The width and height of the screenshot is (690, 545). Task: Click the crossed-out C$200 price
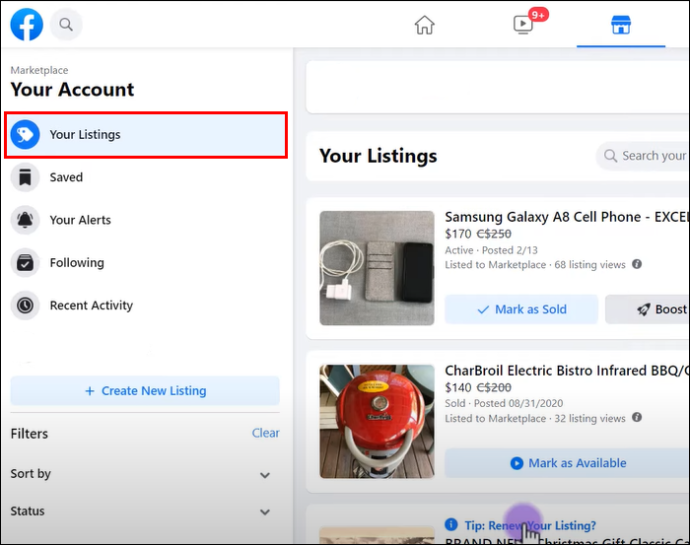click(x=494, y=387)
